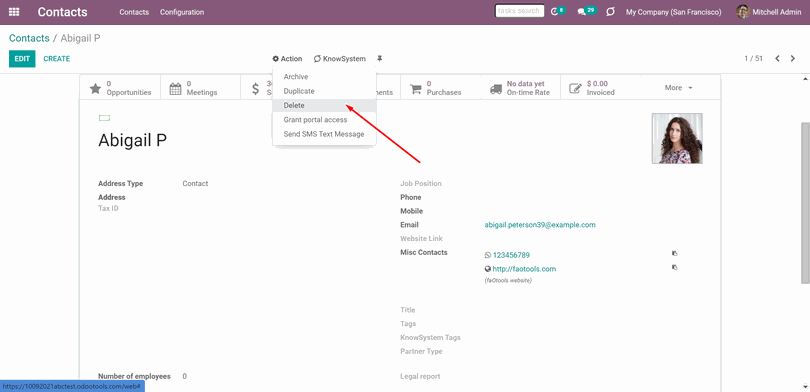Select Send SMS Text Message

click(x=324, y=134)
